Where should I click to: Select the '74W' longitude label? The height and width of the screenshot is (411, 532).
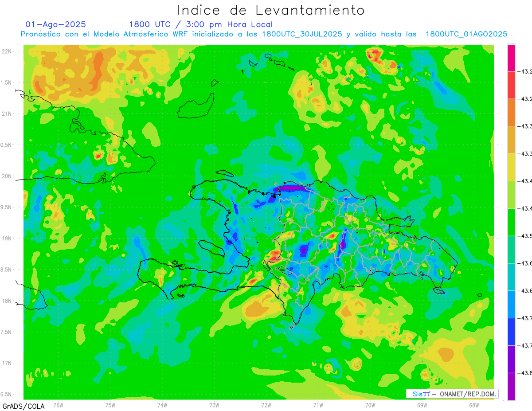162,405
